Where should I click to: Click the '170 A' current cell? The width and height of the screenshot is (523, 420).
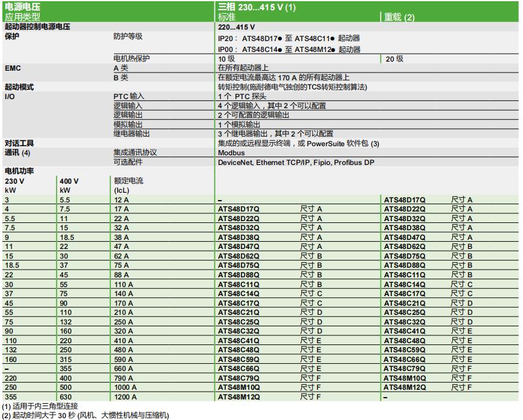click(123, 303)
